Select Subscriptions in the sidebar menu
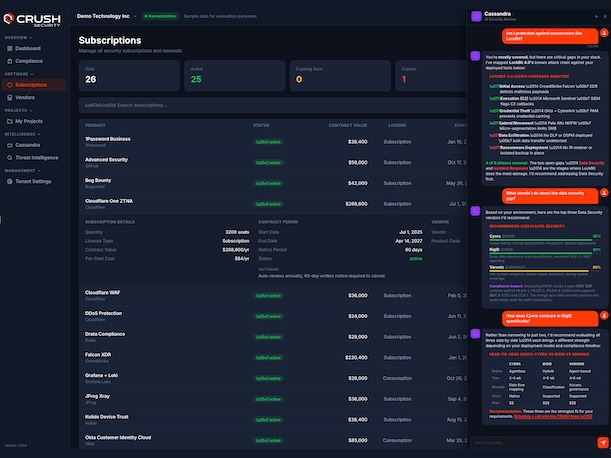Screen dimensions: 611x458 point(30,85)
